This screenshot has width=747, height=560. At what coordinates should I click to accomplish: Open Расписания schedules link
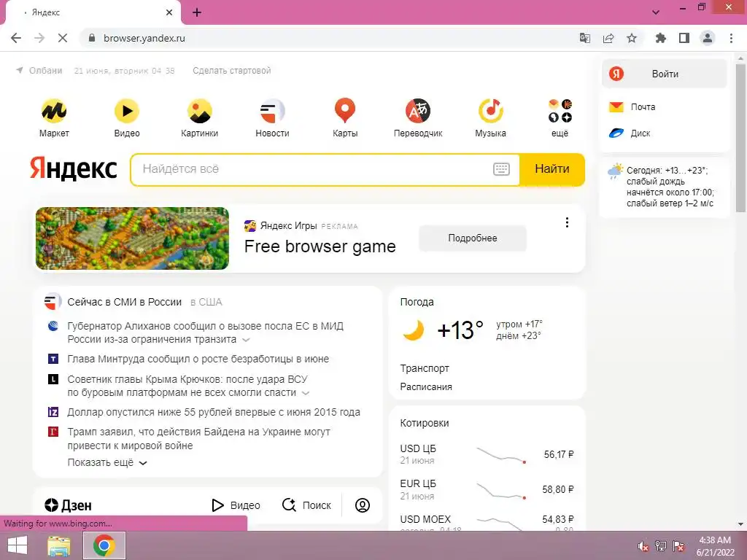(426, 387)
